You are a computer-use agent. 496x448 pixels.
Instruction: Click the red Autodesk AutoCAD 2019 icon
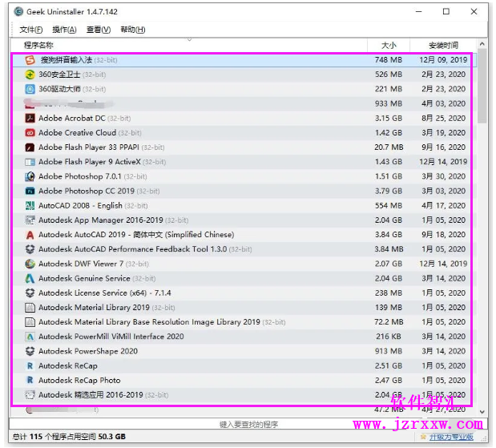(x=30, y=235)
